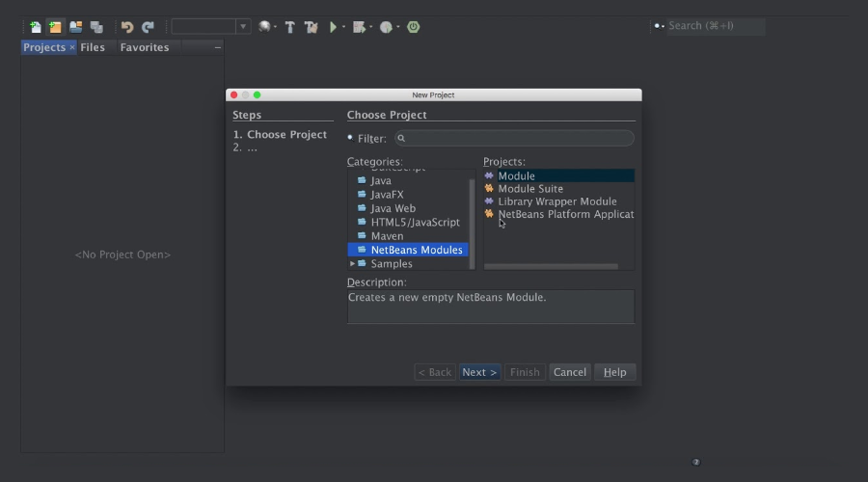This screenshot has height=482, width=868.
Task: Click the Cancel button
Action: [570, 372]
